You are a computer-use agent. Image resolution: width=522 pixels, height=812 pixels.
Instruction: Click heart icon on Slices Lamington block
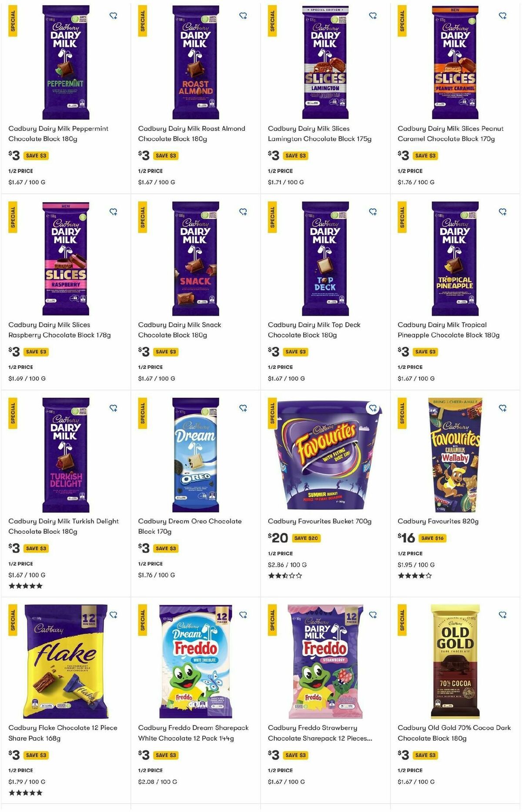click(373, 16)
